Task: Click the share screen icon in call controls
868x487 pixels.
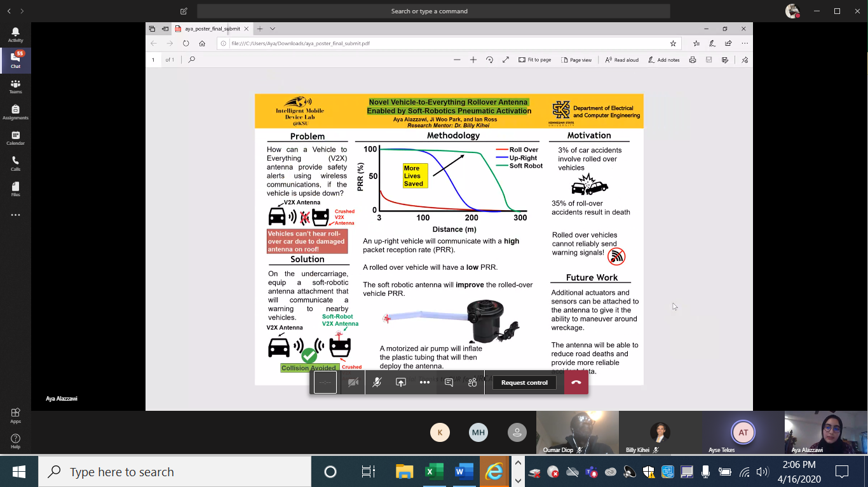Action: click(x=400, y=382)
